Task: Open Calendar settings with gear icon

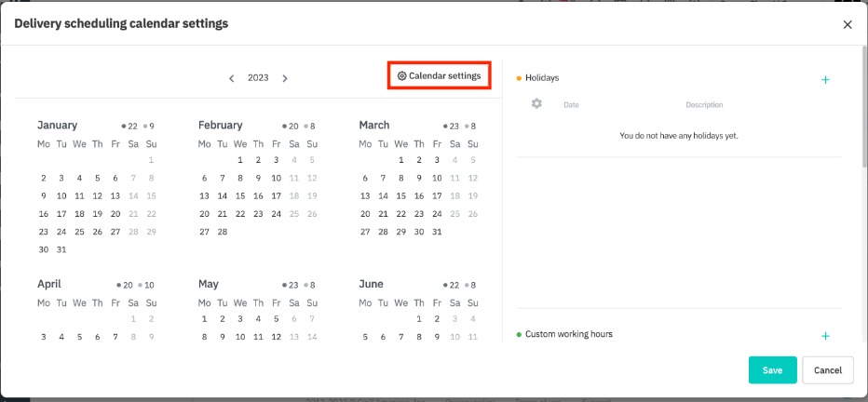Action: pyautogui.click(x=439, y=75)
